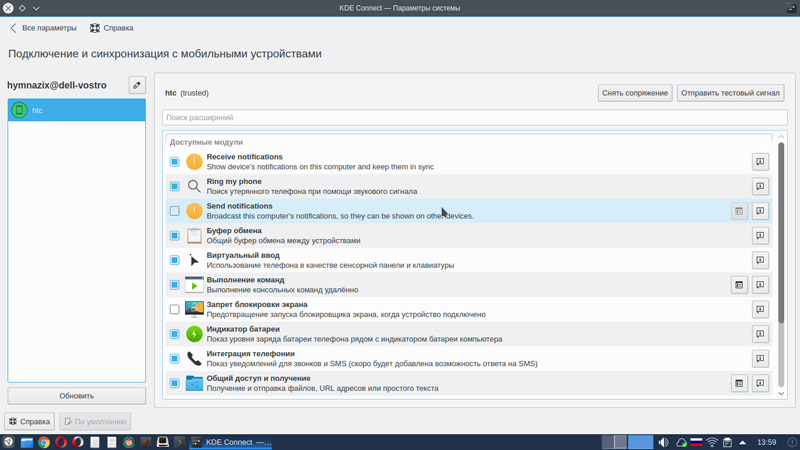Open the volume control in system tray

(x=663, y=442)
